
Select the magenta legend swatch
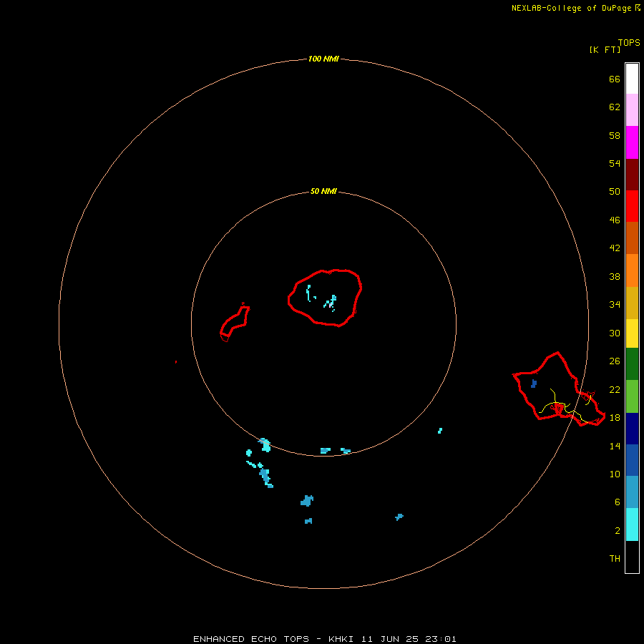click(632, 142)
